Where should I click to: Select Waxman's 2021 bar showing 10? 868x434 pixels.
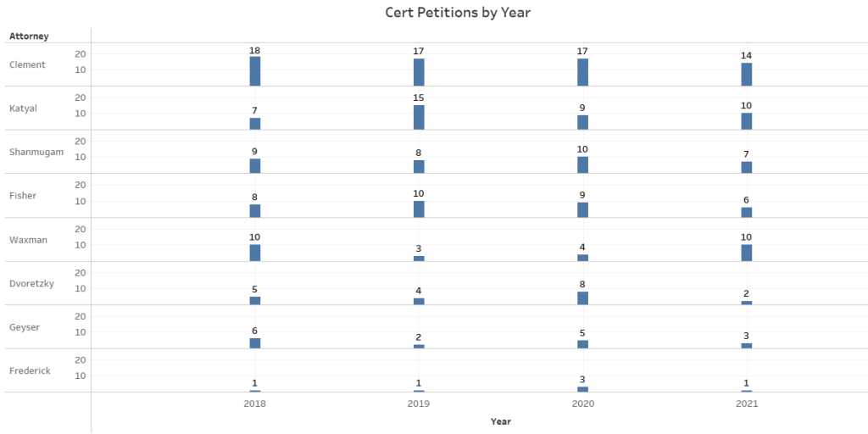(x=747, y=253)
